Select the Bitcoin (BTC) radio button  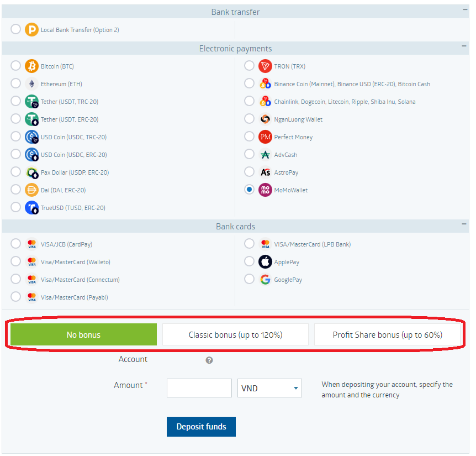coord(15,65)
